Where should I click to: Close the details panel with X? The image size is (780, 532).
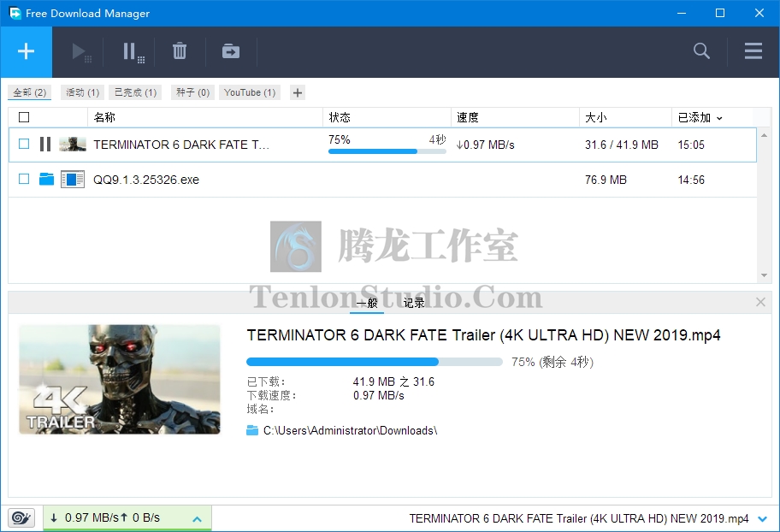pos(760,302)
